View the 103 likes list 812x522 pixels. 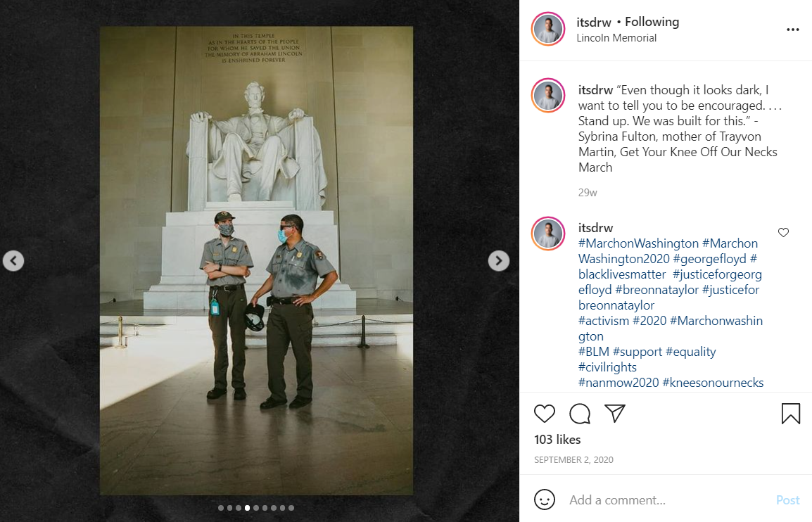click(x=557, y=440)
